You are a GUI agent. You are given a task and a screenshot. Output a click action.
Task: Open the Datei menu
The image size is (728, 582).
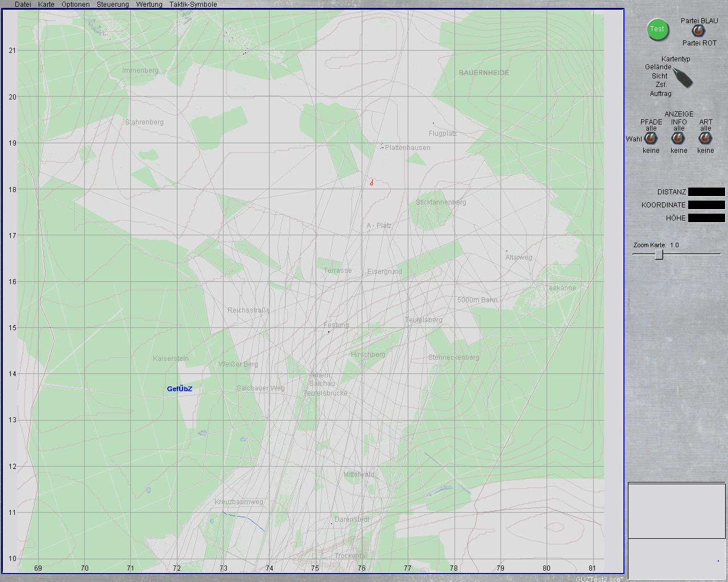tap(23, 5)
